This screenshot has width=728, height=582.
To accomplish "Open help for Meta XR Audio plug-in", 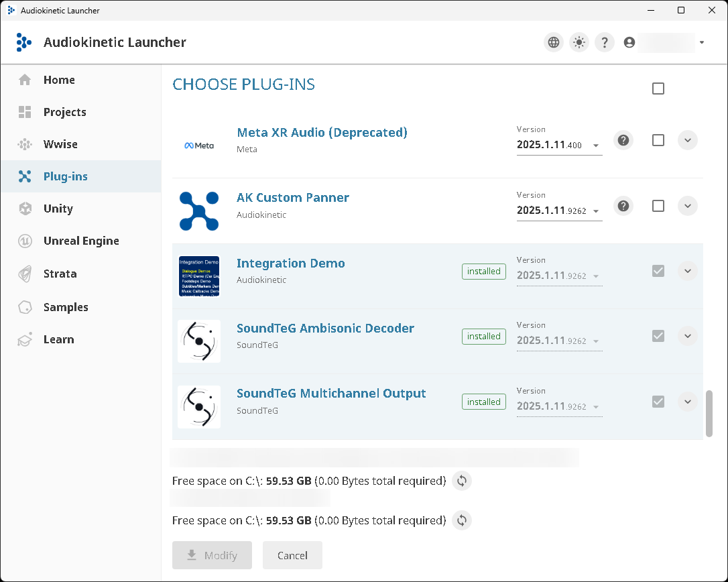I will point(623,140).
